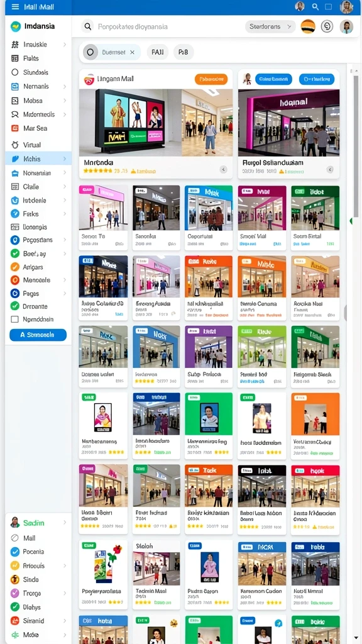Toggle the Stundeals radio circle
Screen dimensions: 362x644
[x=15, y=72]
